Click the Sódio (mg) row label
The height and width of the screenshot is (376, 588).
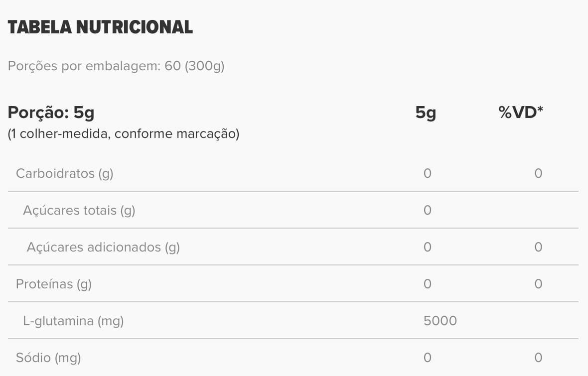pyautogui.click(x=48, y=358)
